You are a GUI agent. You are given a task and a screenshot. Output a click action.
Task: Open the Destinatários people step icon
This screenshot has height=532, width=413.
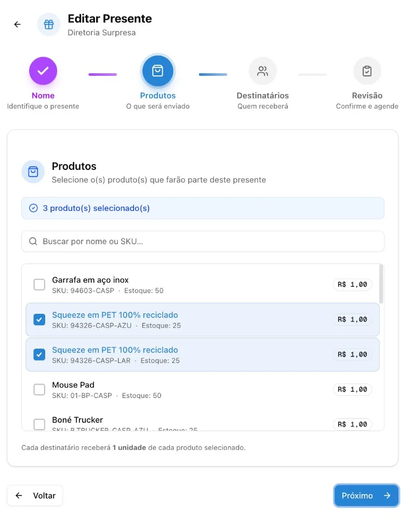point(263,71)
